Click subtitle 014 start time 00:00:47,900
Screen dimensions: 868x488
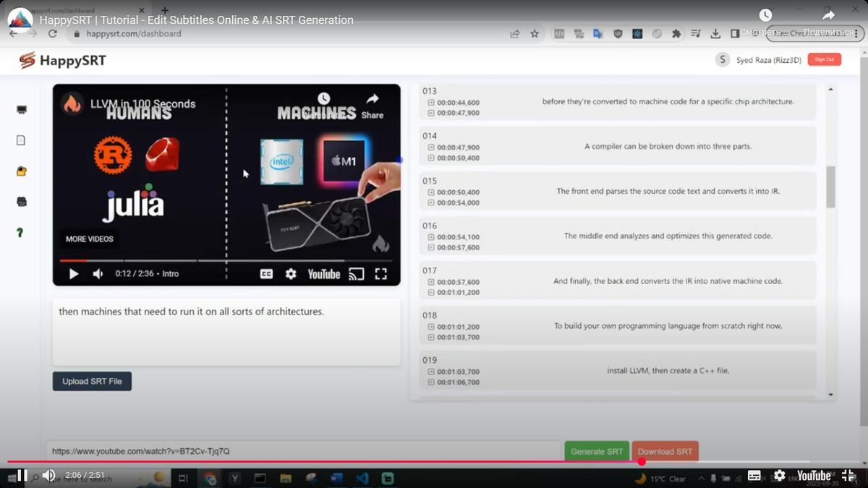pos(458,147)
